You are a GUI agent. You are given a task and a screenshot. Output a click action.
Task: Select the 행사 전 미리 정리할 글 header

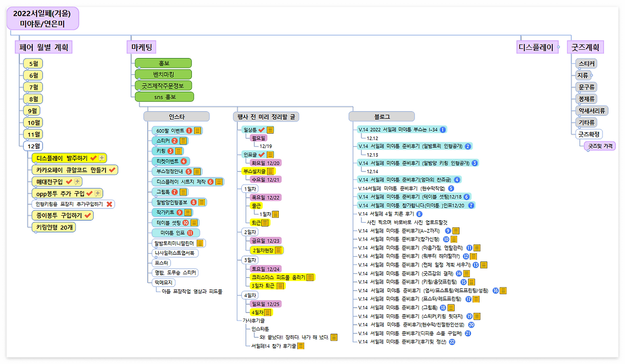coord(266,116)
